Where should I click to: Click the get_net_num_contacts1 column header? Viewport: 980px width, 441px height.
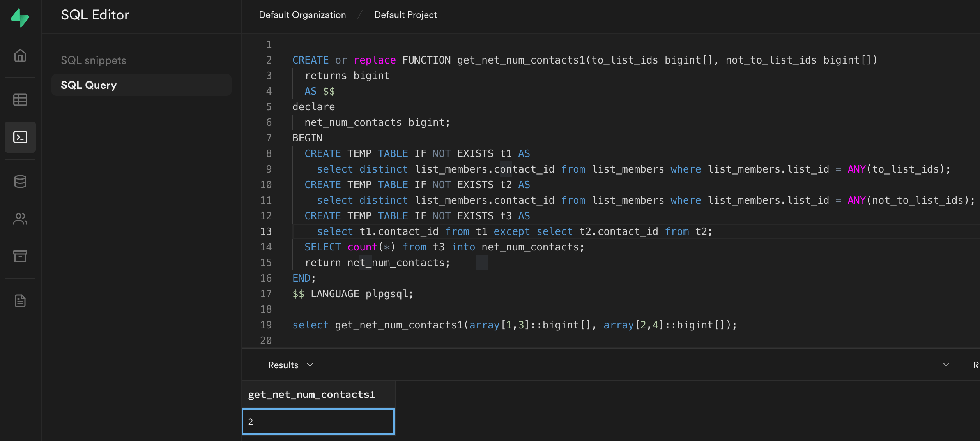point(311,394)
